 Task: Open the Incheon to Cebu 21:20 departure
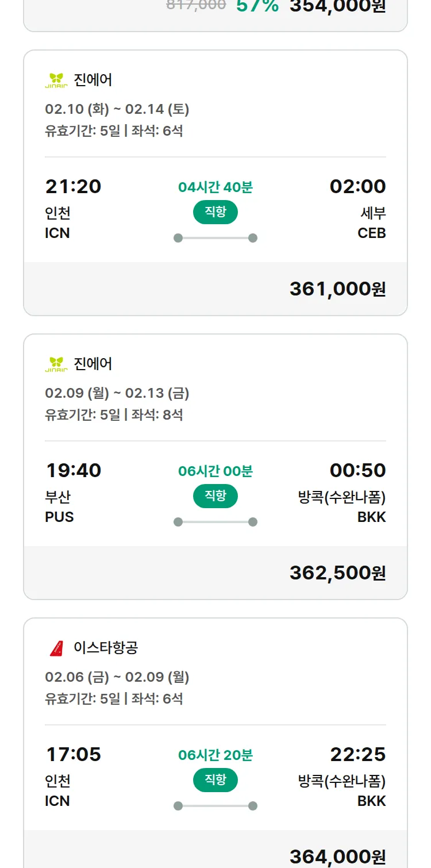[x=73, y=187]
